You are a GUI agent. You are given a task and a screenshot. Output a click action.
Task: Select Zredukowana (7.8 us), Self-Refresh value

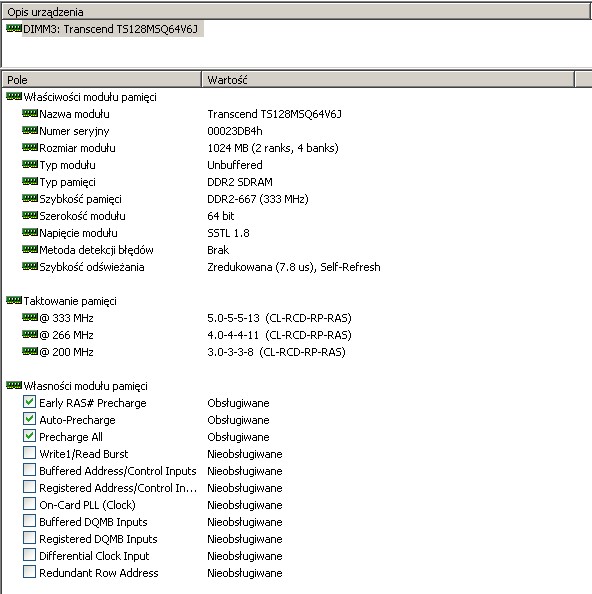tap(294, 267)
